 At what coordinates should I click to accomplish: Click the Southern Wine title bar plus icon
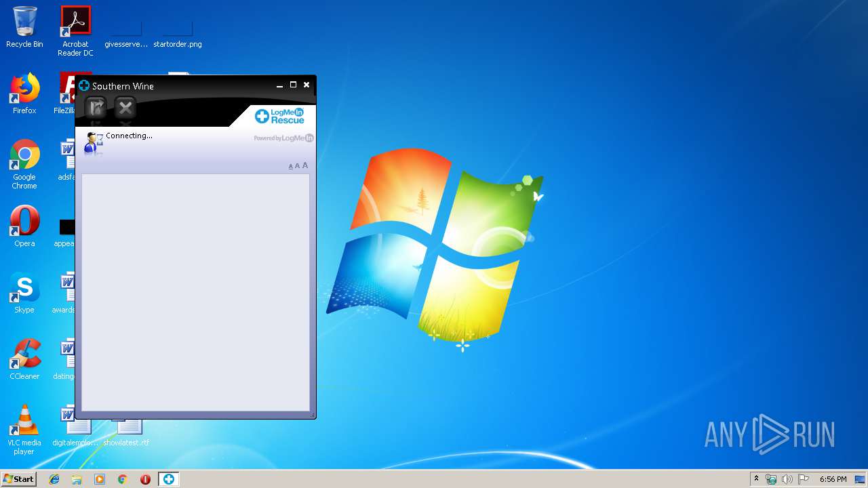coord(84,85)
